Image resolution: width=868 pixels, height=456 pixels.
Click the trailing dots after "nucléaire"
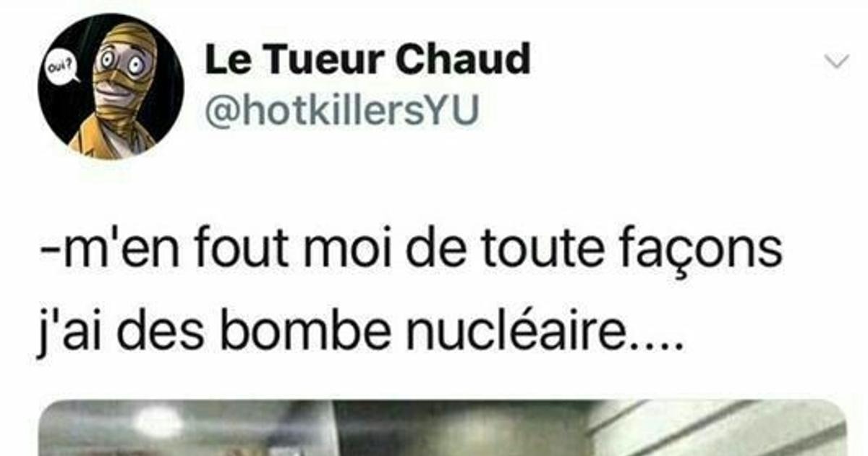click(657, 346)
